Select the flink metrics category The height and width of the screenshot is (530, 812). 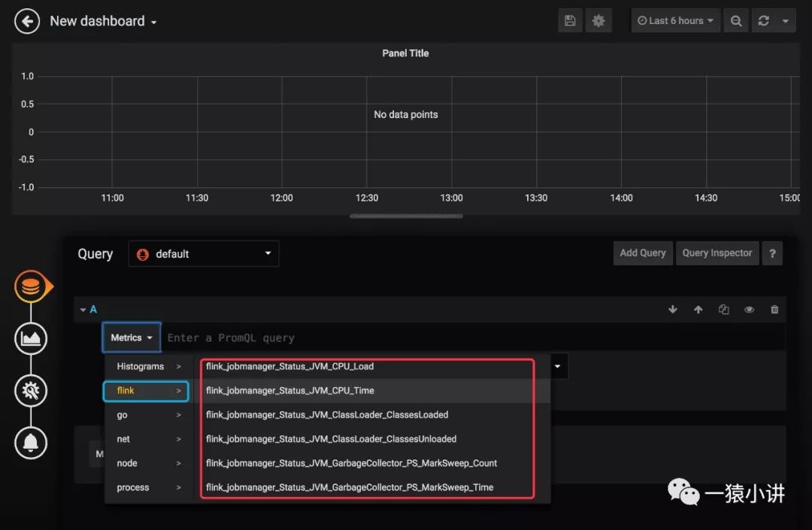tap(146, 391)
